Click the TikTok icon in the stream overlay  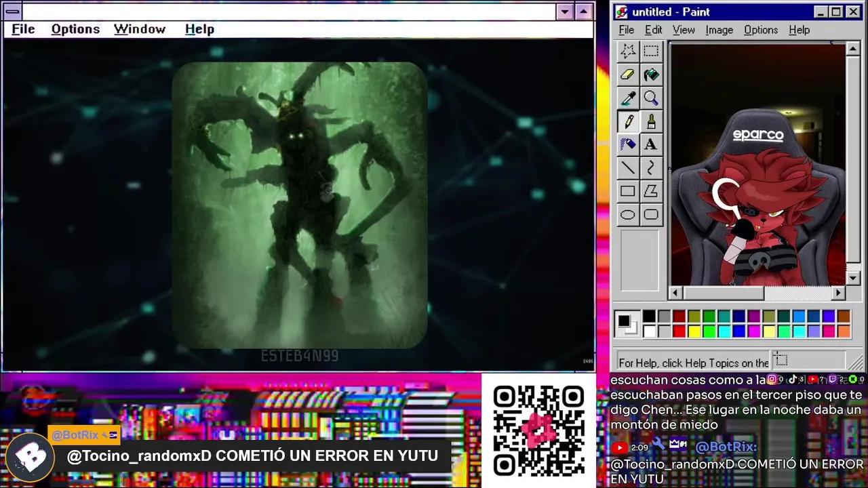tap(792, 380)
